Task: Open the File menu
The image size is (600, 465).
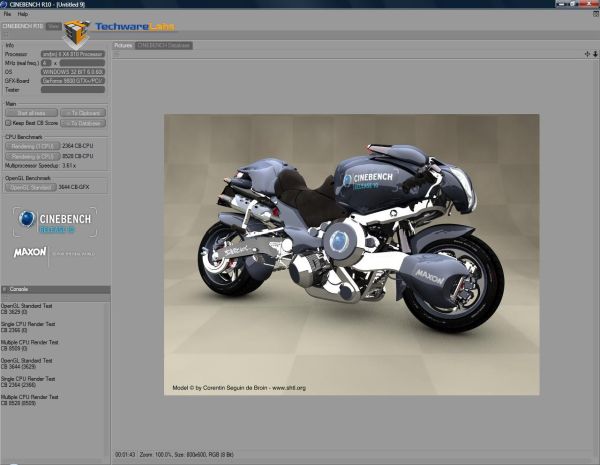Action: (x=7, y=14)
